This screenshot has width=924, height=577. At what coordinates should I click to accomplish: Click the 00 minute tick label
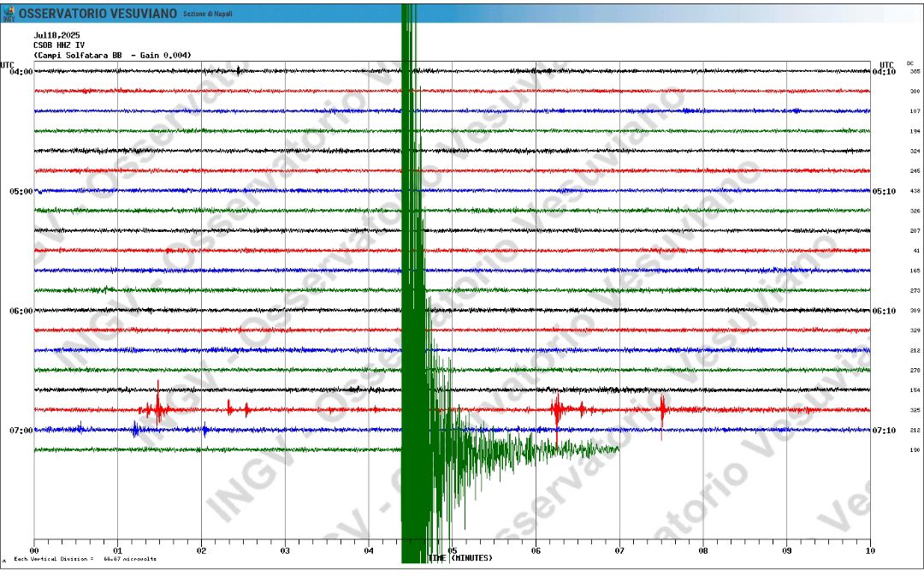tap(34, 551)
